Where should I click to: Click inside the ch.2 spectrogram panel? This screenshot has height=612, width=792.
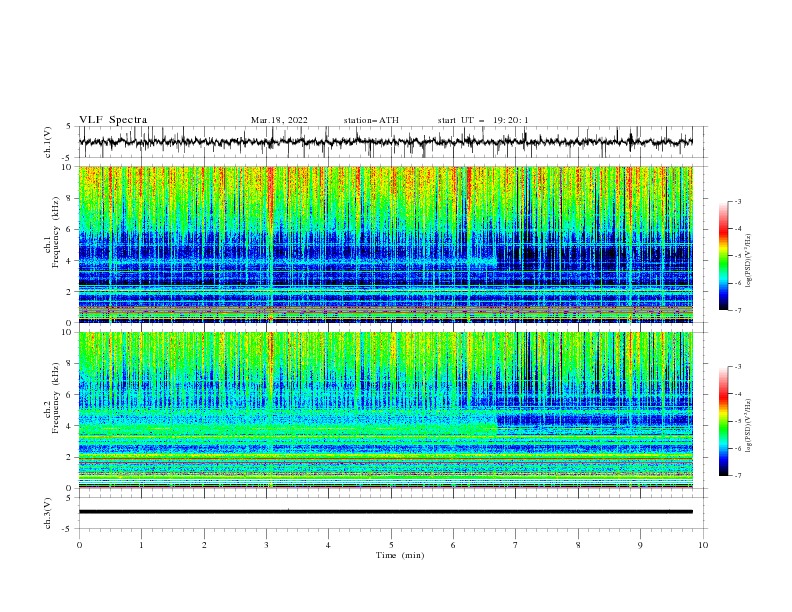385,410
